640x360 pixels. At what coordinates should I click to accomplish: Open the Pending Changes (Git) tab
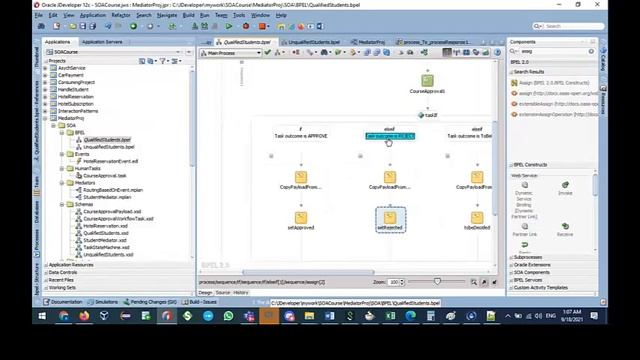[x=150, y=302]
